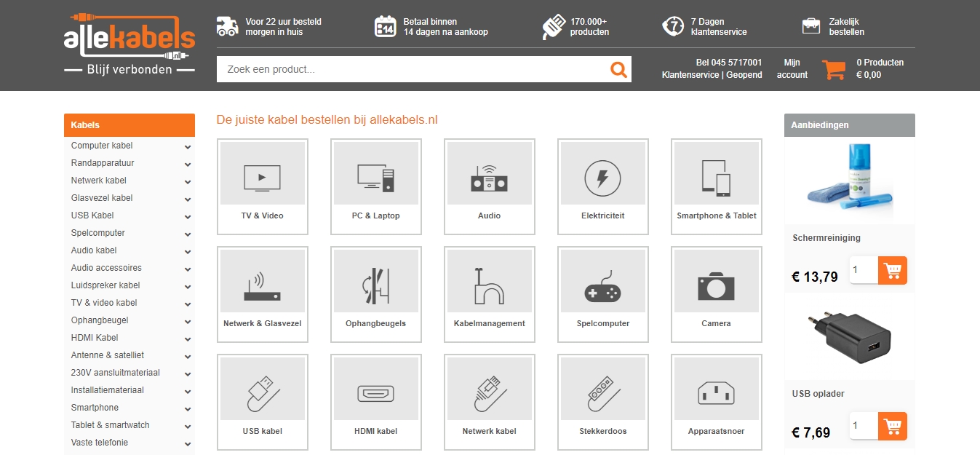Open the Stekkerdoos power strip tile
The image size is (980, 455).
603,402
